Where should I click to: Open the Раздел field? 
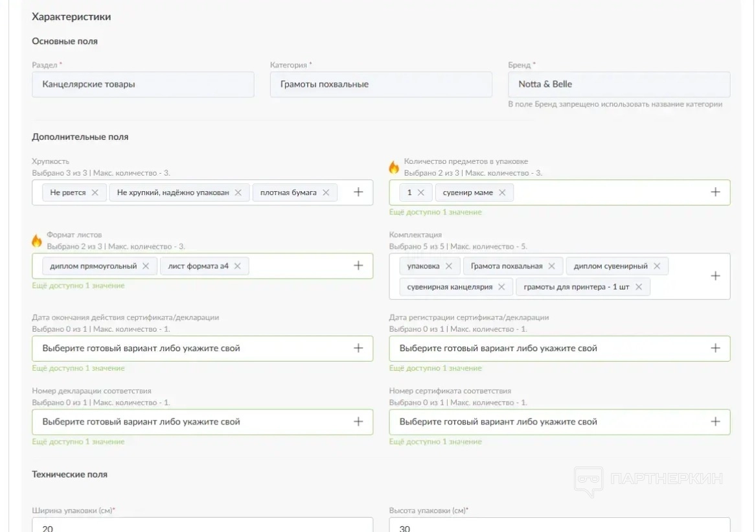143,84
